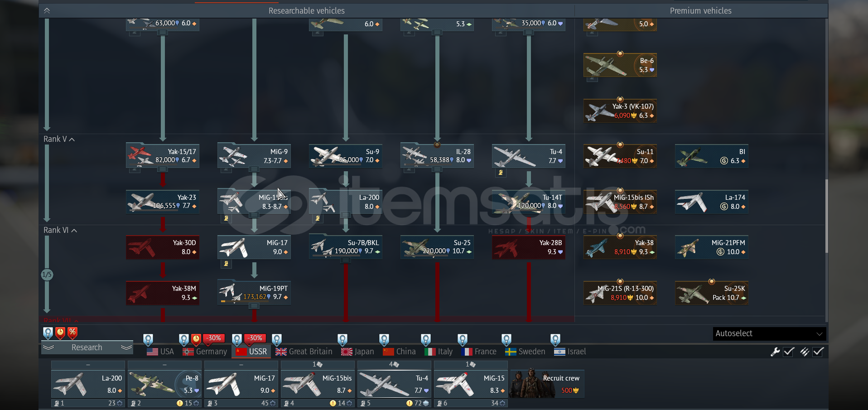The height and width of the screenshot is (410, 868).
Task: Expand the MiG-19PT vehicle group
Action: [x=254, y=306]
